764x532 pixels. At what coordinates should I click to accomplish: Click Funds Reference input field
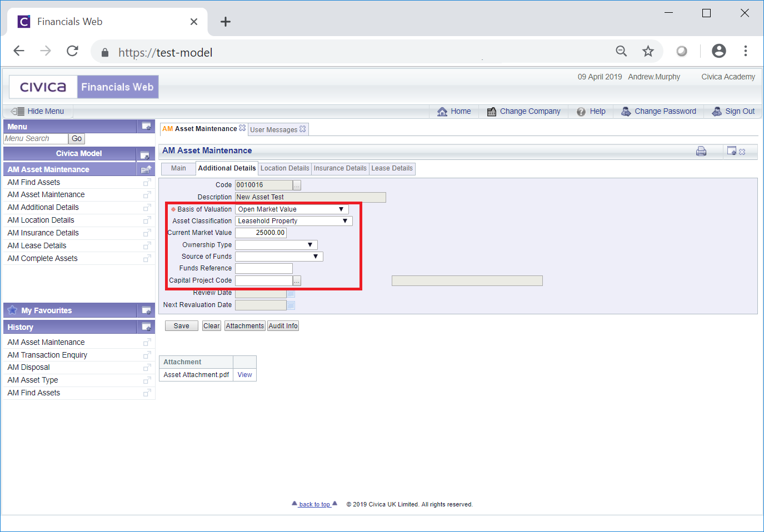coord(263,269)
